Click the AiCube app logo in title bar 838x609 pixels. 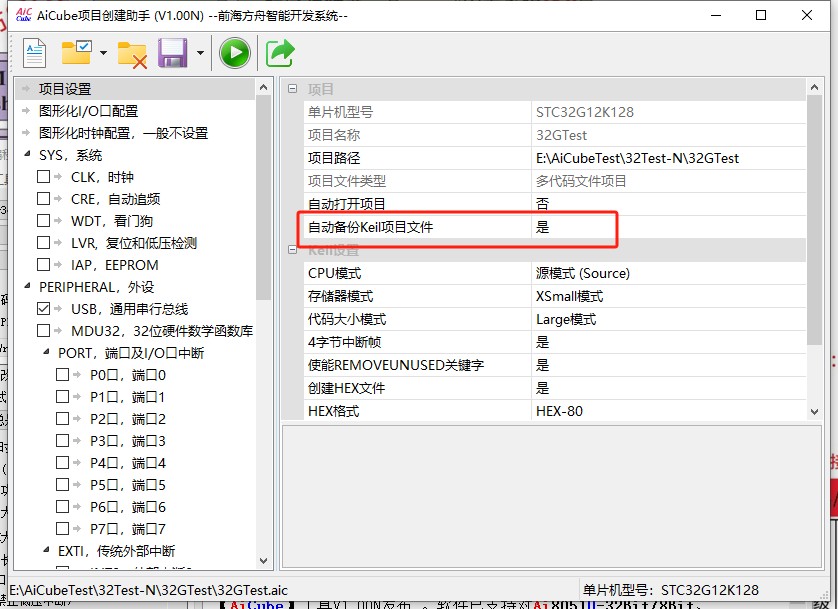[x=24, y=15]
